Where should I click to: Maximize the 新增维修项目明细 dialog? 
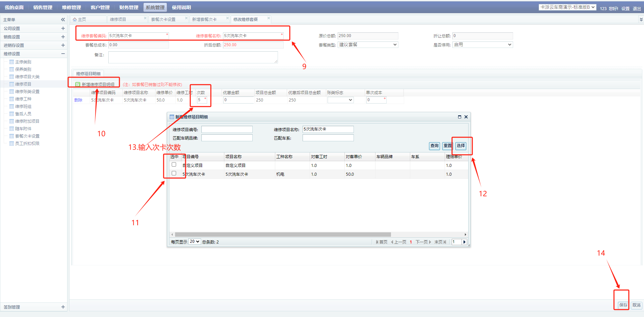pos(459,117)
